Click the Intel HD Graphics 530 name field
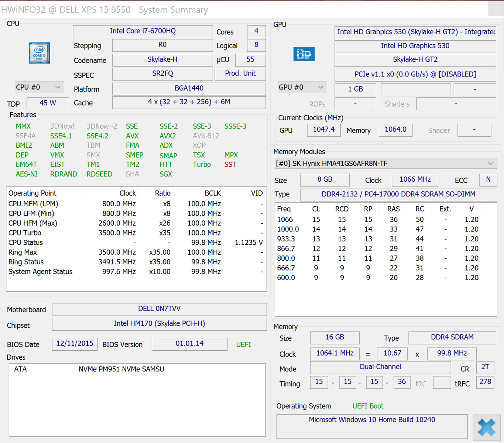Image resolution: width=504 pixels, height=443 pixels. pos(415,46)
